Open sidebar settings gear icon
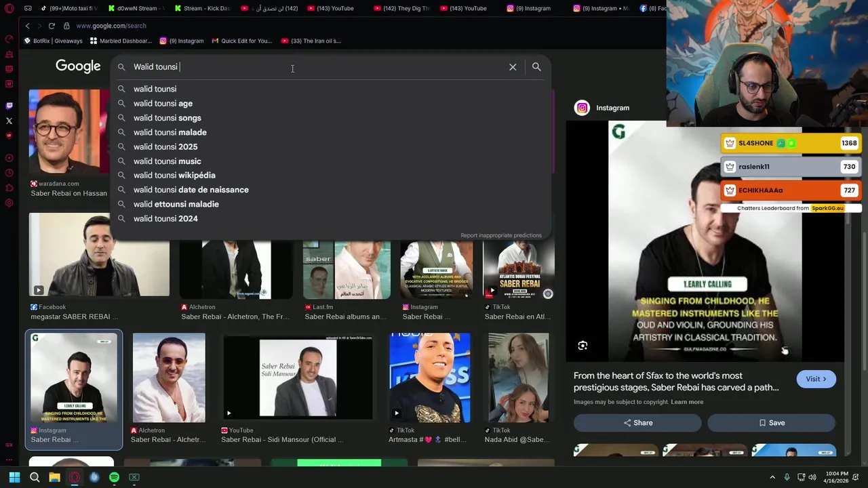Screen dimensions: 868x488 pos(9,203)
